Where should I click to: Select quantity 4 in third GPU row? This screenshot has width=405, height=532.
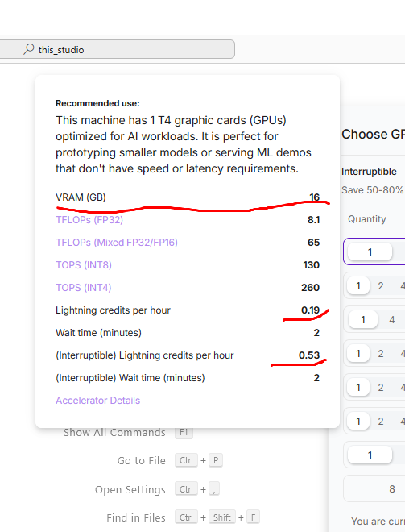point(392,320)
